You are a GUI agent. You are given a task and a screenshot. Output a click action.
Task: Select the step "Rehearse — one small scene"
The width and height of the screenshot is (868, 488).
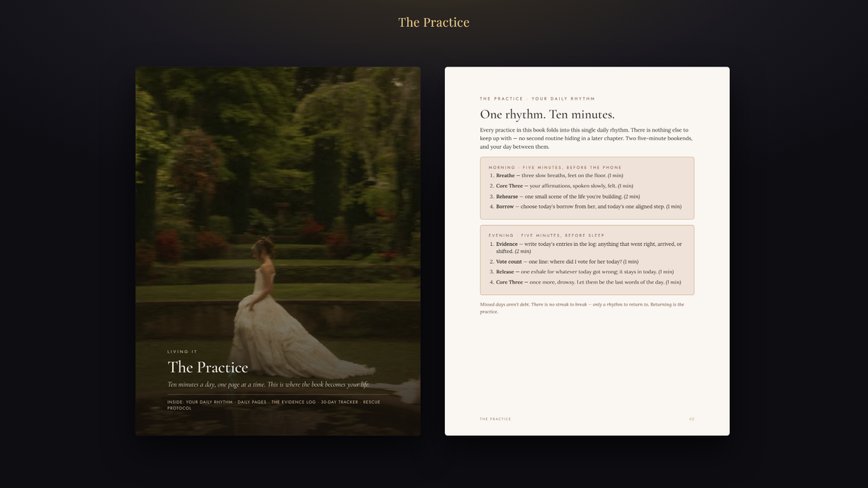(564, 197)
